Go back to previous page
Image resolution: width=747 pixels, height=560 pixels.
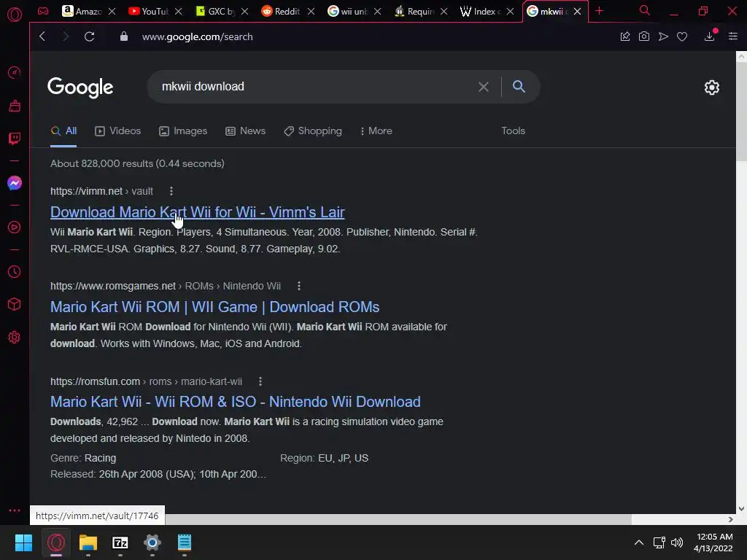point(42,36)
